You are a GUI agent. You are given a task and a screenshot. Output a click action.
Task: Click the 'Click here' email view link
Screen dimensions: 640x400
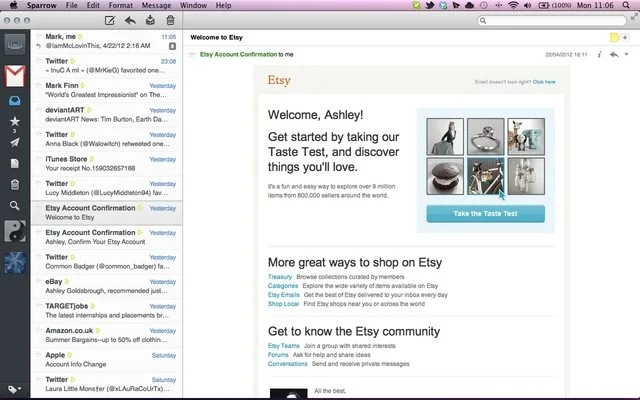click(544, 82)
